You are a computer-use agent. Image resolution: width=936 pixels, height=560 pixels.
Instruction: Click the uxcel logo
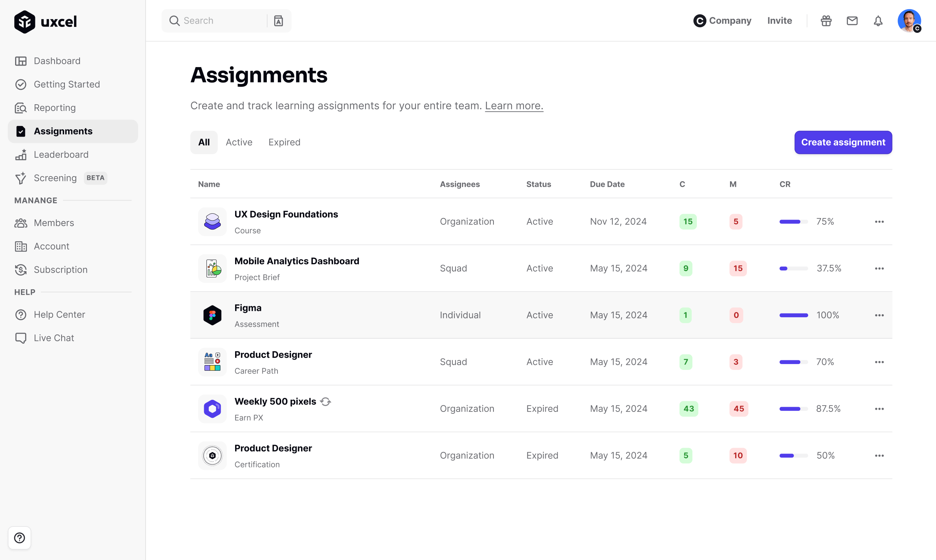(x=45, y=21)
